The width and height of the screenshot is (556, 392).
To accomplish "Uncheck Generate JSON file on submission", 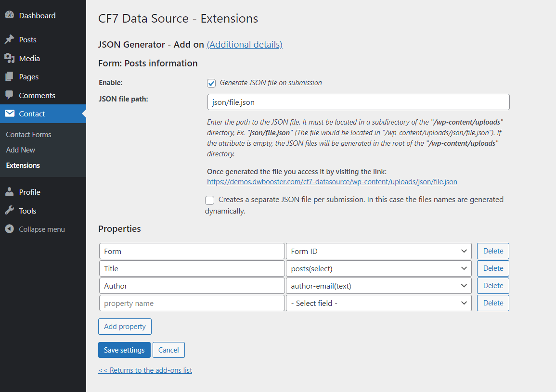I will click(211, 83).
